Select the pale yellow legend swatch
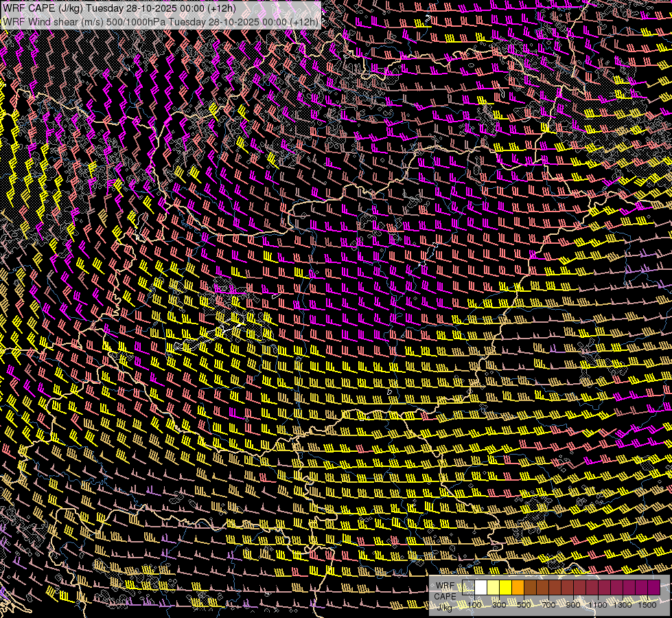 pos(494,588)
